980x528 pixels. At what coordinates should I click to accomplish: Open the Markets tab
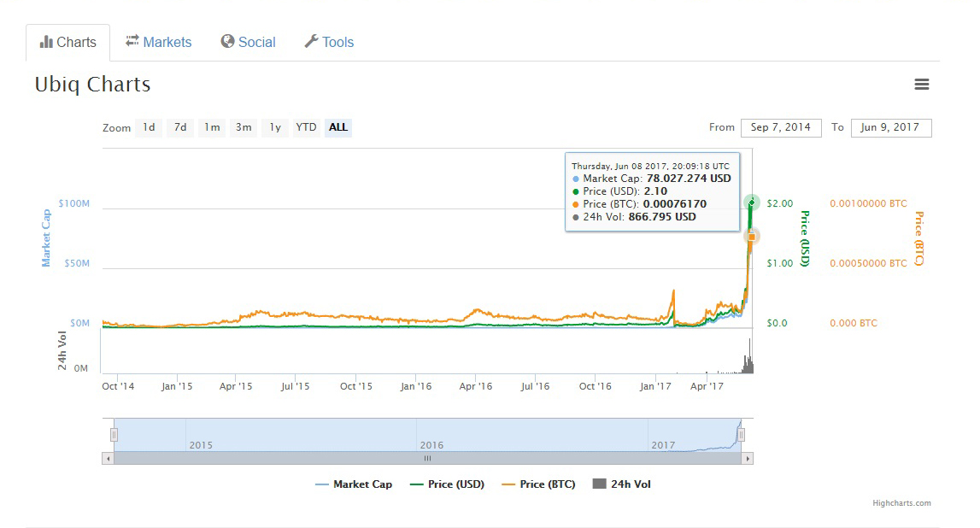click(x=159, y=42)
